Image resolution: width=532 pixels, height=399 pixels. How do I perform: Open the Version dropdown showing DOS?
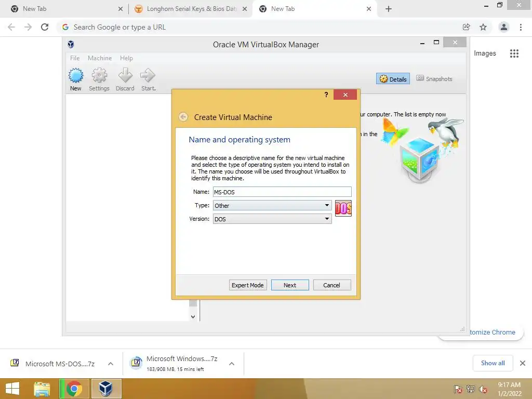[x=272, y=219]
